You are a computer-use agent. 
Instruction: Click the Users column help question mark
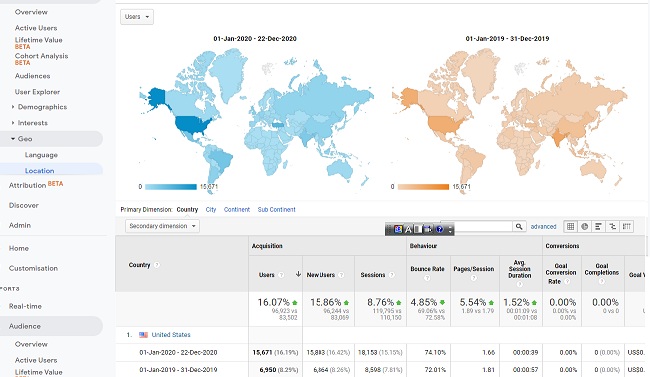tap(281, 275)
